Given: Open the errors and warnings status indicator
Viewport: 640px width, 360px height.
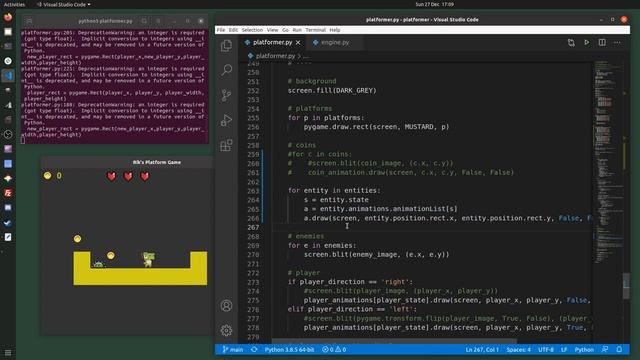Looking at the screenshot, I should click(334, 349).
